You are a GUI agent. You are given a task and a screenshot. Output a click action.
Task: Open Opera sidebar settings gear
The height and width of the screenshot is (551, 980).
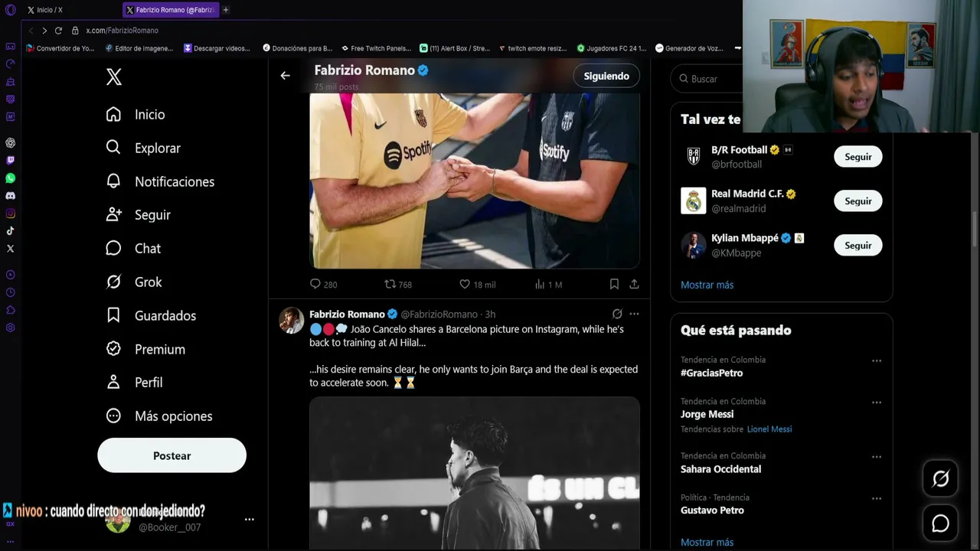(10, 328)
